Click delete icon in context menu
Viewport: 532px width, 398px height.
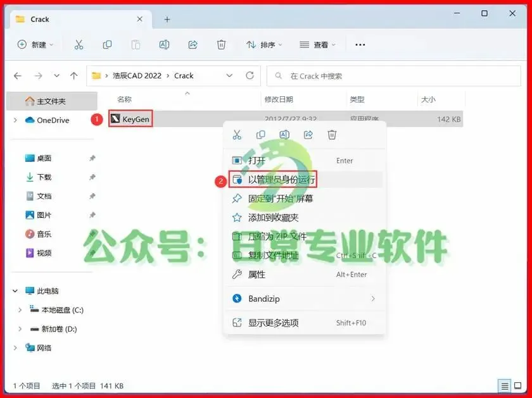(x=332, y=135)
